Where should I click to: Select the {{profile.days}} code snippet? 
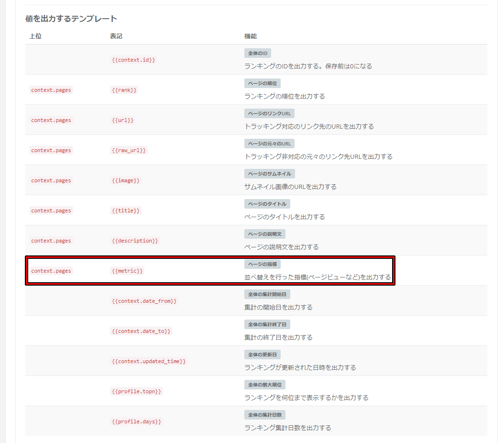[x=137, y=422]
